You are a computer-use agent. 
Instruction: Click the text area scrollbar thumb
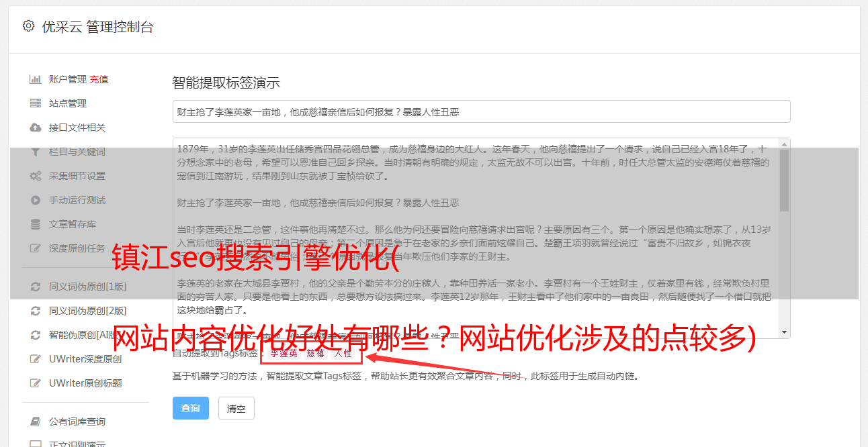point(784,180)
